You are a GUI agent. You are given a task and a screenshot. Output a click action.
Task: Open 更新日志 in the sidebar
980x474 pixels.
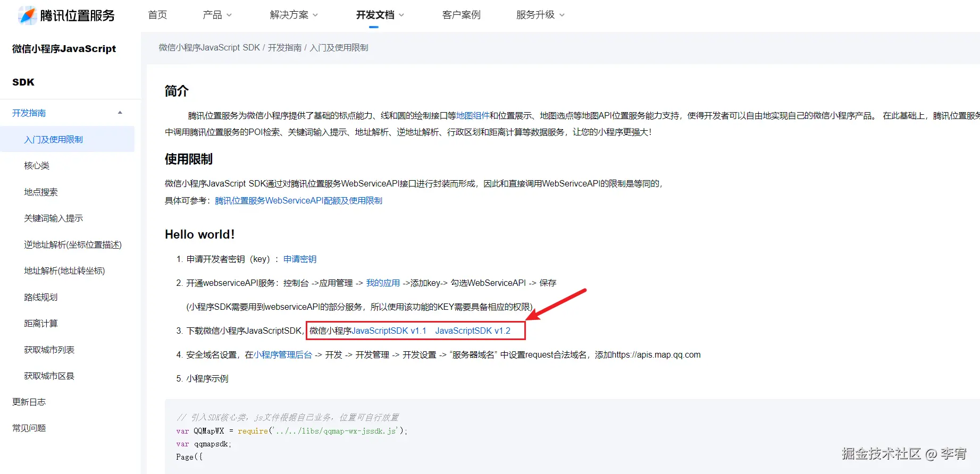point(29,402)
